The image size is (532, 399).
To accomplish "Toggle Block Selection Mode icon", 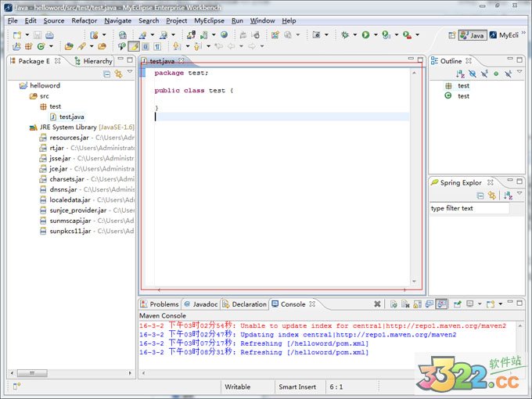I will [146, 46].
